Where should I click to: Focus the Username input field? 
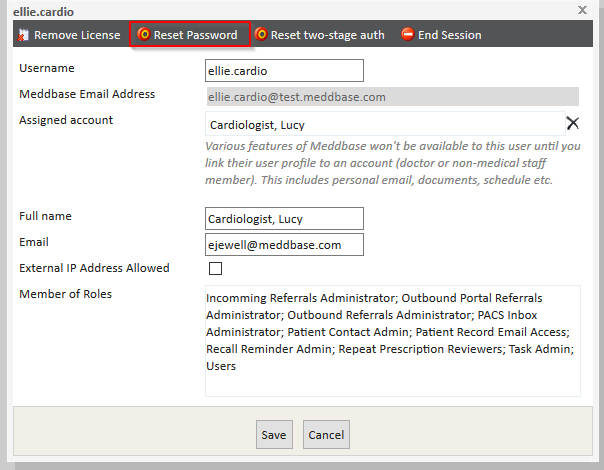point(284,71)
